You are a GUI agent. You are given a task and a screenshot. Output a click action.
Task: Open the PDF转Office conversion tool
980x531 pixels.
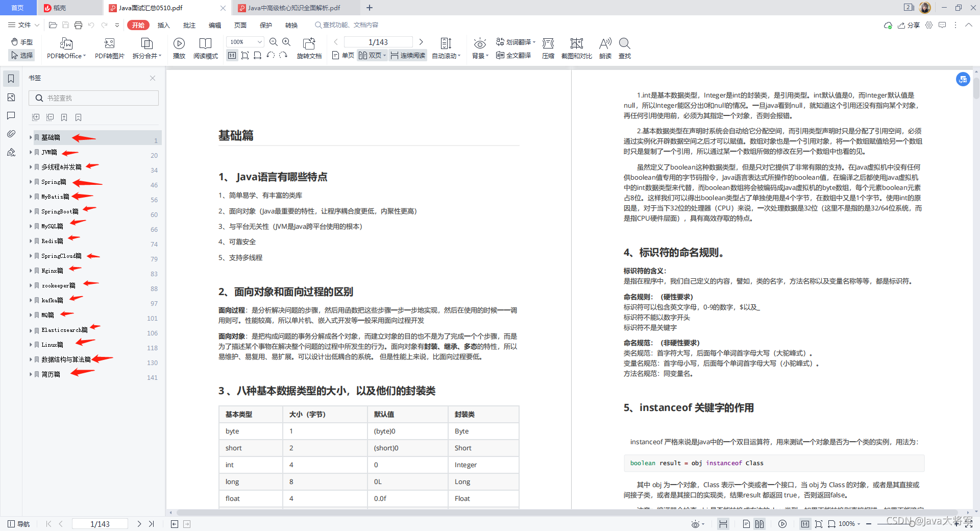click(65, 49)
